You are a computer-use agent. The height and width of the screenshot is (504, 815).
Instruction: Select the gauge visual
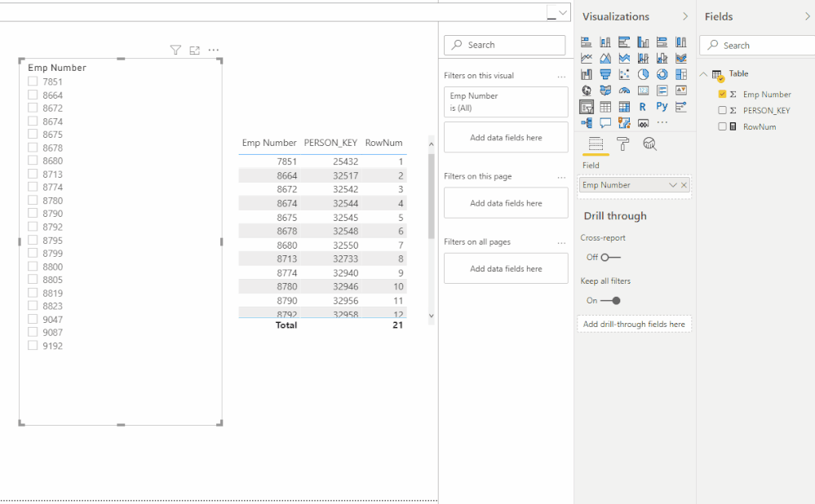click(624, 91)
